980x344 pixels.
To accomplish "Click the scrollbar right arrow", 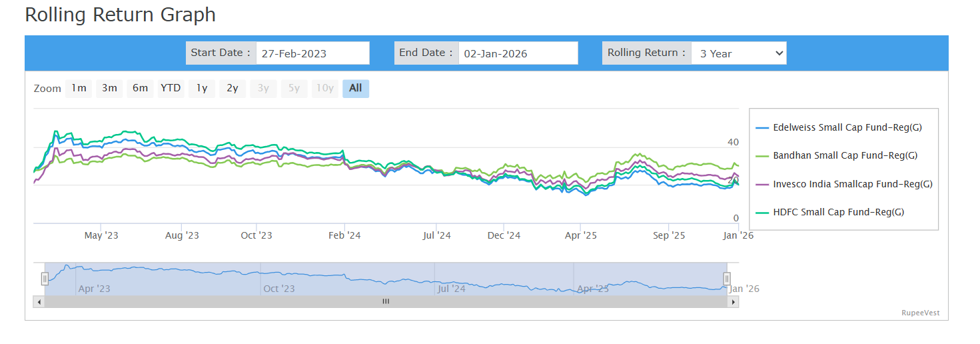I will [x=734, y=302].
